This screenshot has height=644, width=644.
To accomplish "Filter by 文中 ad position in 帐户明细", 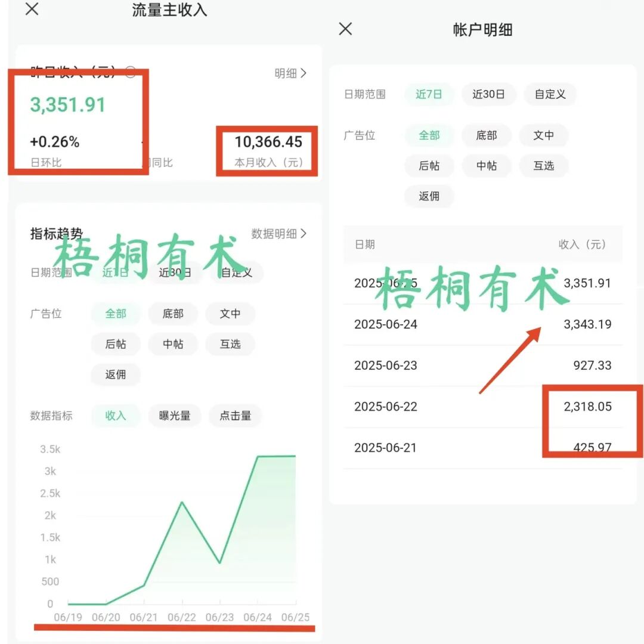I will pos(543,135).
